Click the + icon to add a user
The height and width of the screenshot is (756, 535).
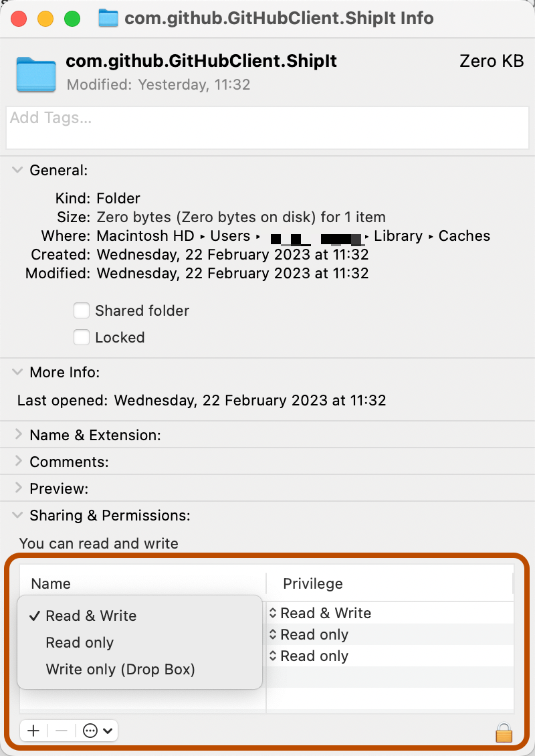click(33, 731)
